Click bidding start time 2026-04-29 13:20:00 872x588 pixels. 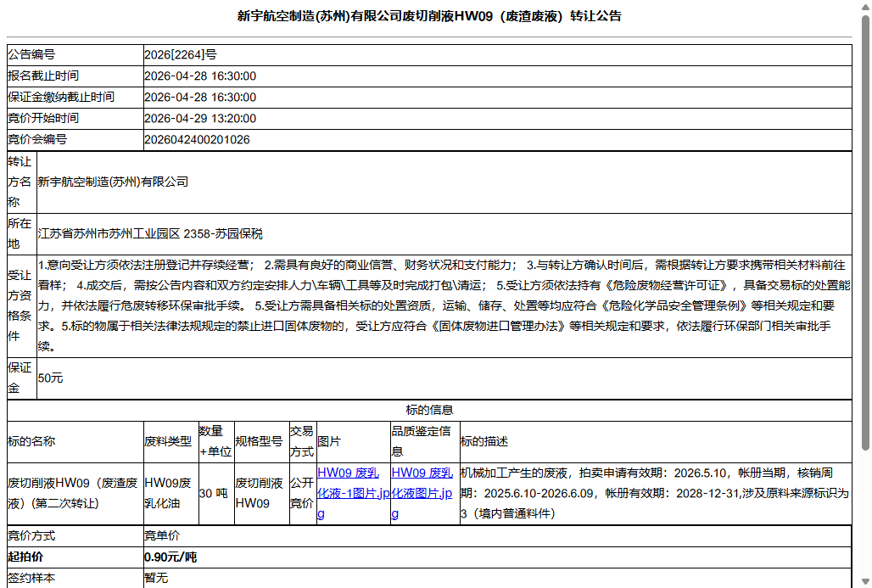pyautogui.click(x=200, y=119)
